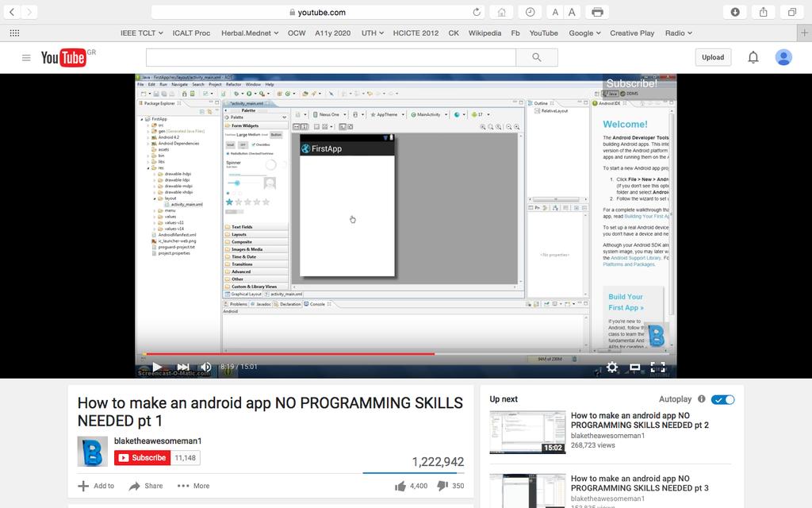812x508 pixels.
Task: Print the page using the printer icon
Action: (x=597, y=12)
